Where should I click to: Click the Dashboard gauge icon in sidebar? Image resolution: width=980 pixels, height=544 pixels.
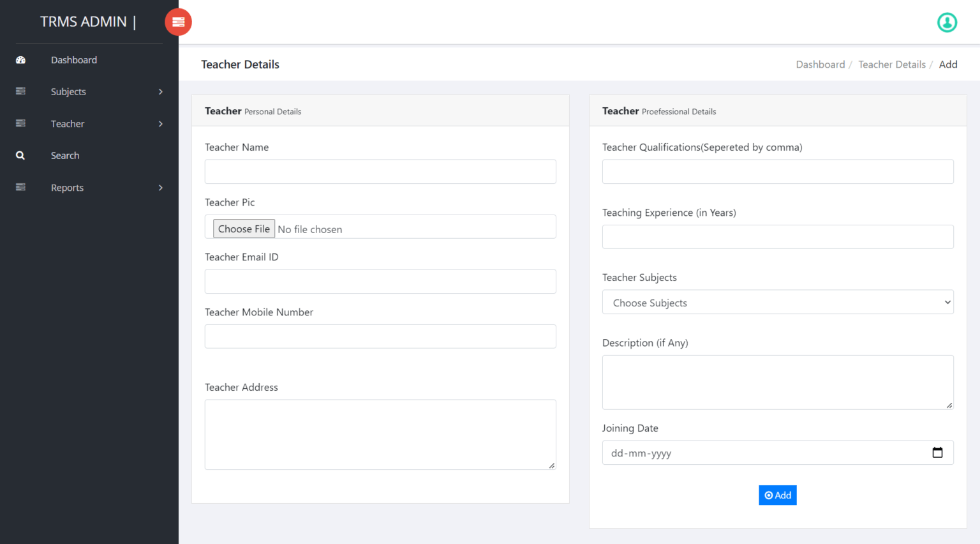tap(20, 60)
